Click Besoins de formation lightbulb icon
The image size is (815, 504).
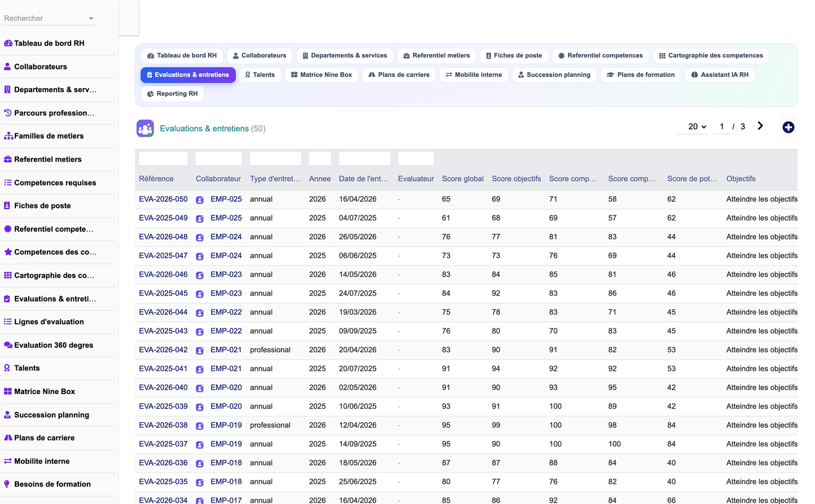click(7, 484)
